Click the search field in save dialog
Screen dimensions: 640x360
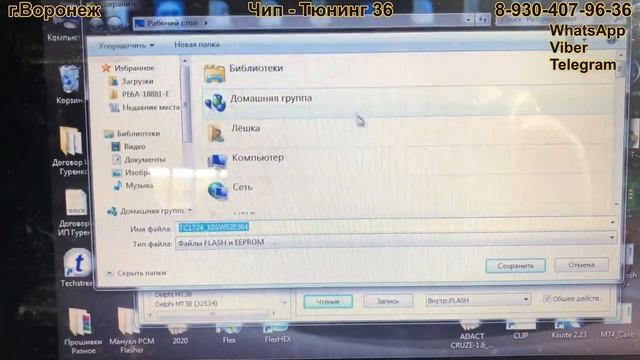click(x=559, y=19)
